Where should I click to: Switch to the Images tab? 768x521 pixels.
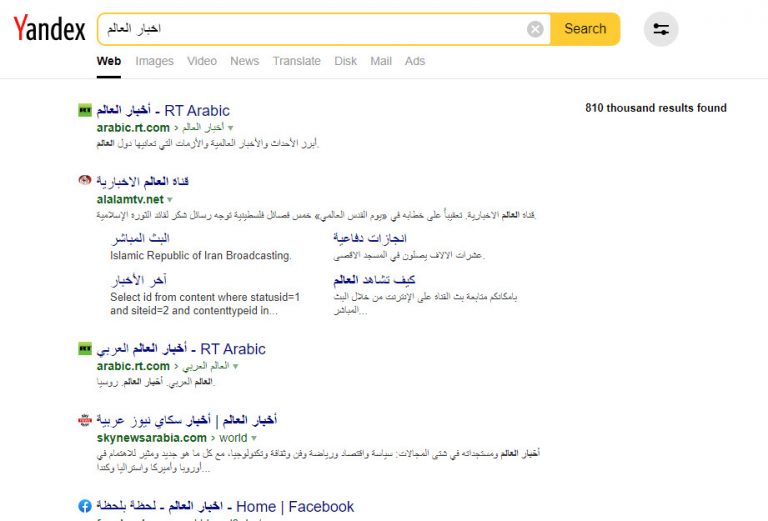[154, 61]
